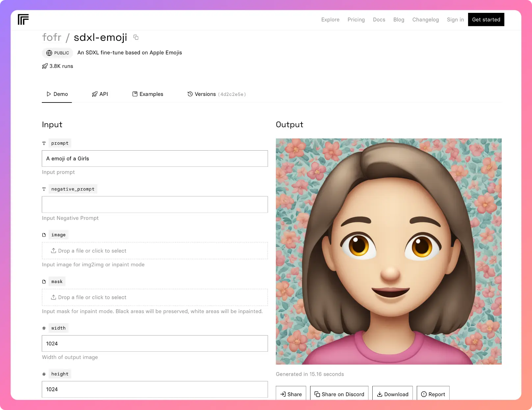
Task: Open the Pricing page link
Action: click(356, 19)
